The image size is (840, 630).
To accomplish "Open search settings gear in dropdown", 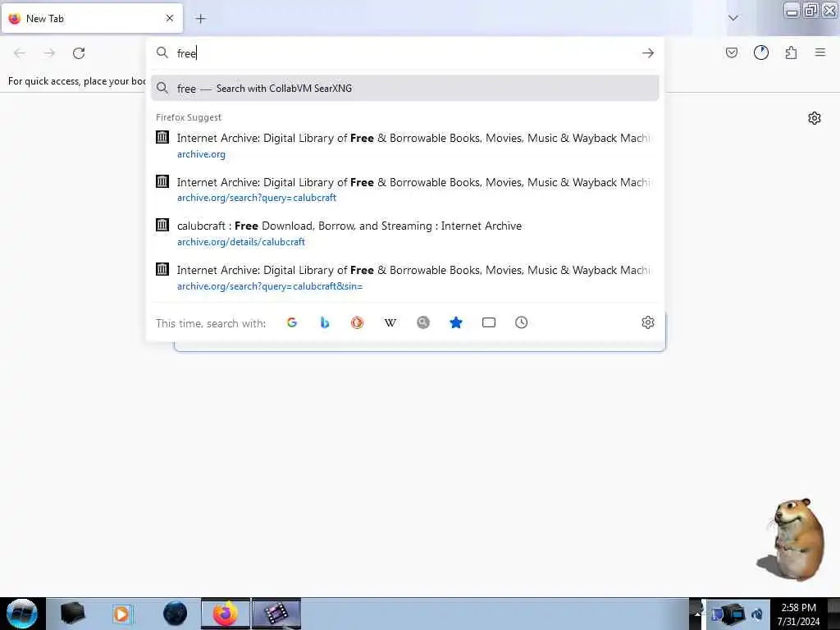I will pos(648,322).
